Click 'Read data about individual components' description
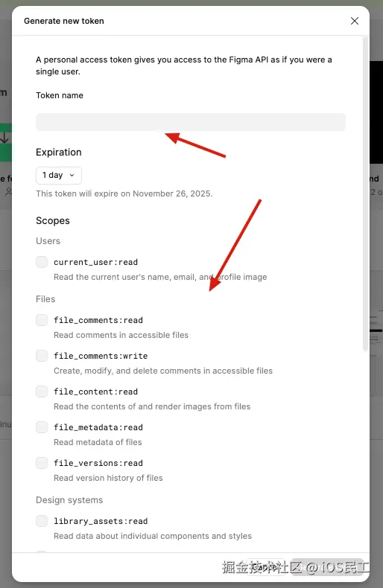This screenshot has height=588, width=383. tap(153, 536)
